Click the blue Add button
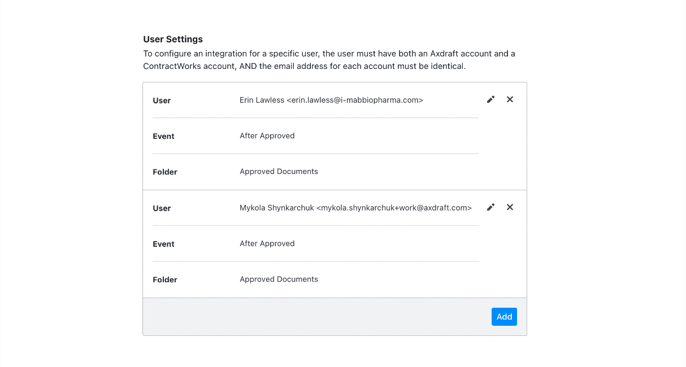686x367 pixels. coord(504,317)
